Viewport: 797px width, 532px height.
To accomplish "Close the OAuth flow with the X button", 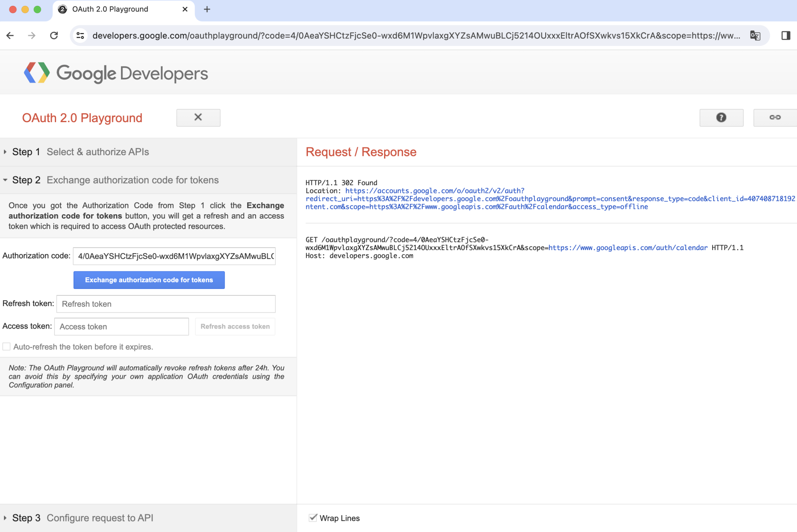I will [198, 117].
